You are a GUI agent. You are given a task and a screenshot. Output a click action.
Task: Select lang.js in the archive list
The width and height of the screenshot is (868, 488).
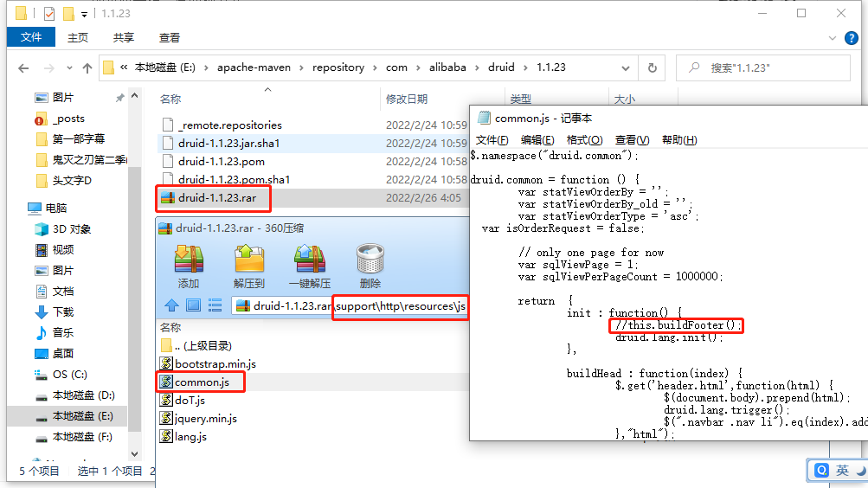pos(183,437)
